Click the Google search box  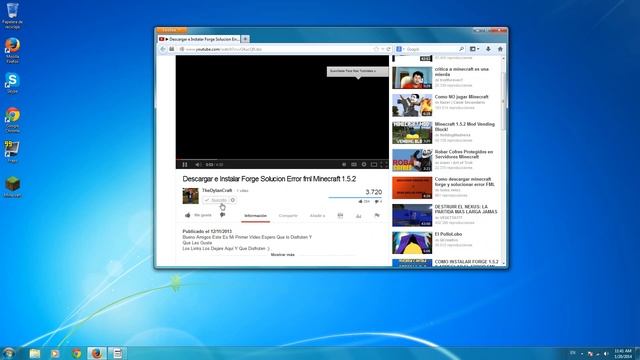pyautogui.click(x=431, y=49)
